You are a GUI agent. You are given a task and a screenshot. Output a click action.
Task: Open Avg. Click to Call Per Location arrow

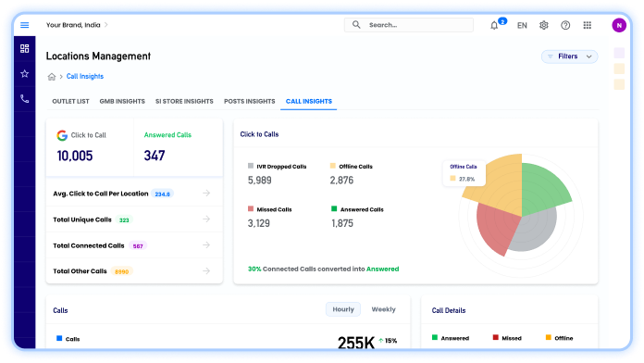click(206, 193)
